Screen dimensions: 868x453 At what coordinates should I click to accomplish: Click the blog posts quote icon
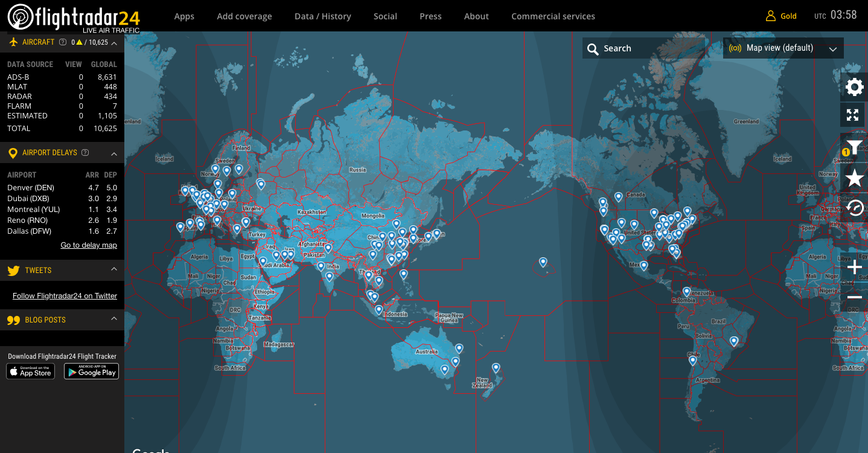13,321
